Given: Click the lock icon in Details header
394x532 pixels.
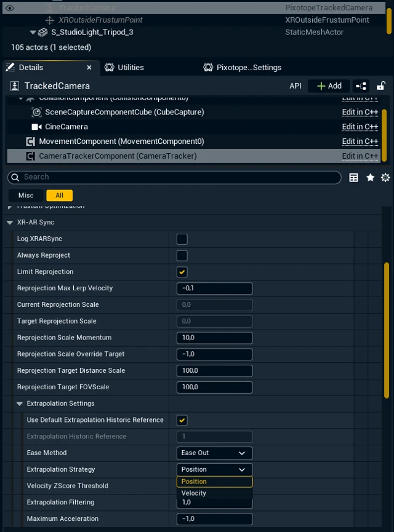Looking at the screenshot, I should [381, 86].
